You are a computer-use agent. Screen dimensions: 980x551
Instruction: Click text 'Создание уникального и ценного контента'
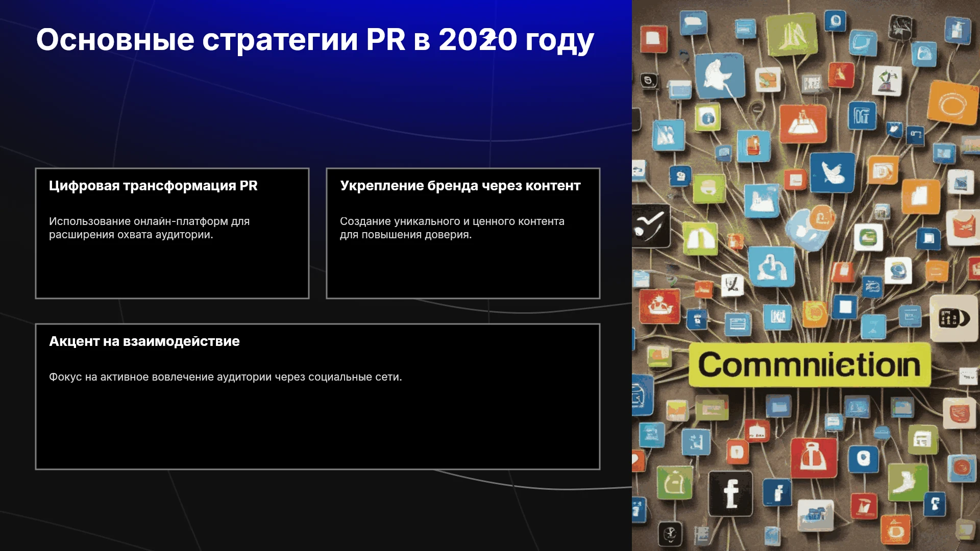(452, 221)
